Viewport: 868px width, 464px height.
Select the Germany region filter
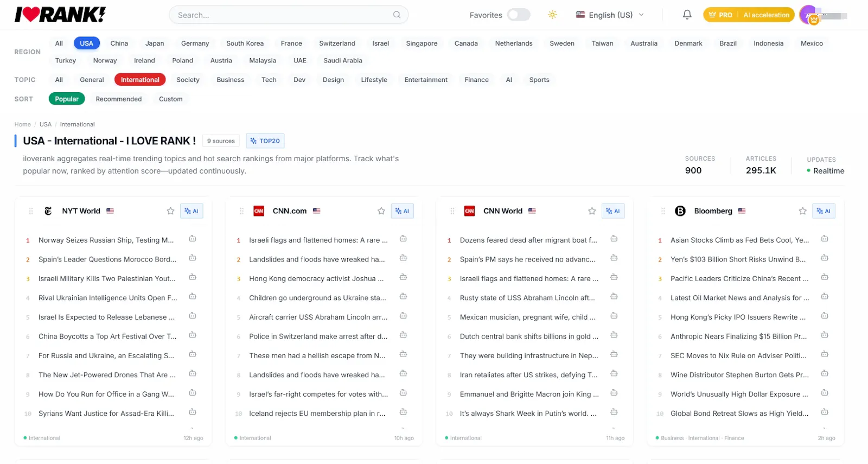click(x=195, y=43)
